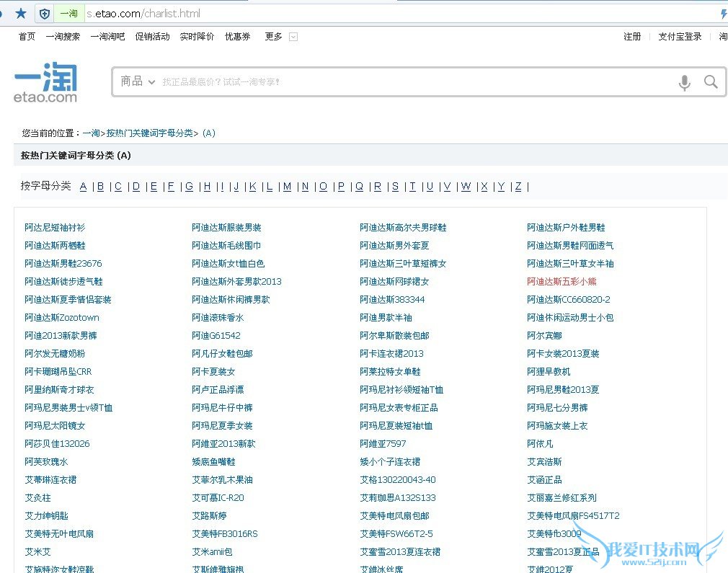Open the 实时降价 nav item

click(197, 36)
